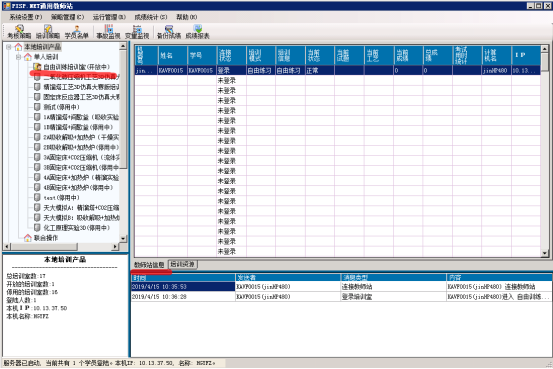Click the 登录培训室 message type cell
This screenshot has height=369, width=553.
(393, 297)
